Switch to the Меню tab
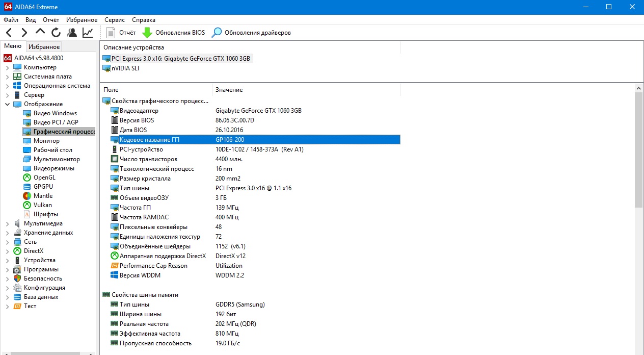The width and height of the screenshot is (644, 355). 13,46
